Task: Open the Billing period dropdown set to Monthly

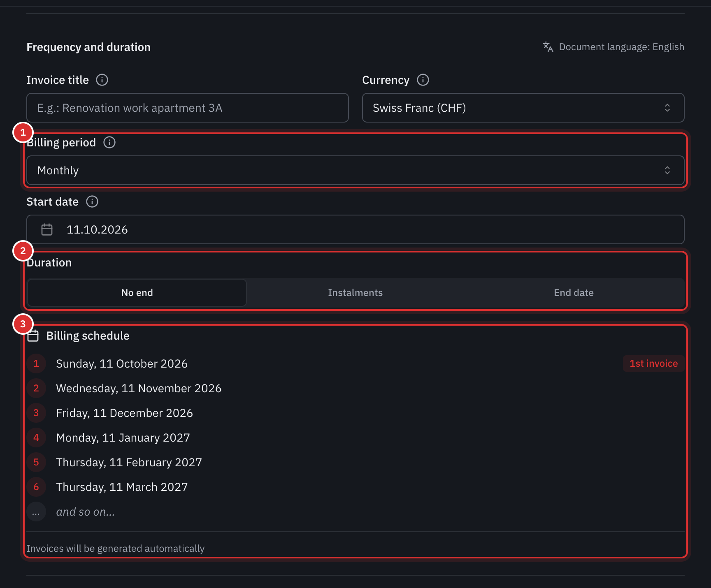Action: click(355, 170)
